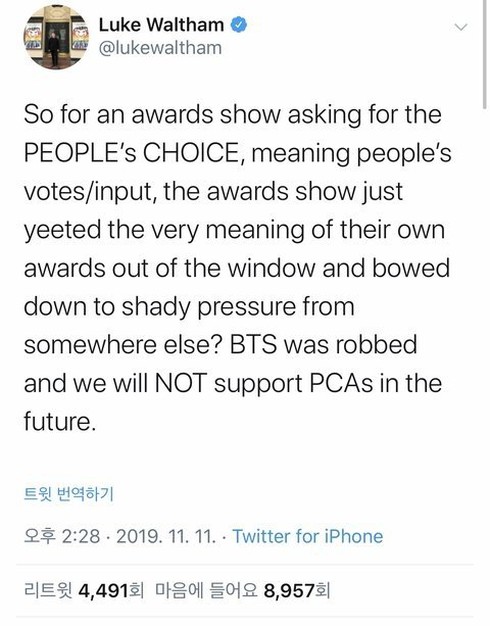Image resolution: width=490 pixels, height=626 pixels.
Task: Expand the tweet options chevron
Action: coord(461,27)
